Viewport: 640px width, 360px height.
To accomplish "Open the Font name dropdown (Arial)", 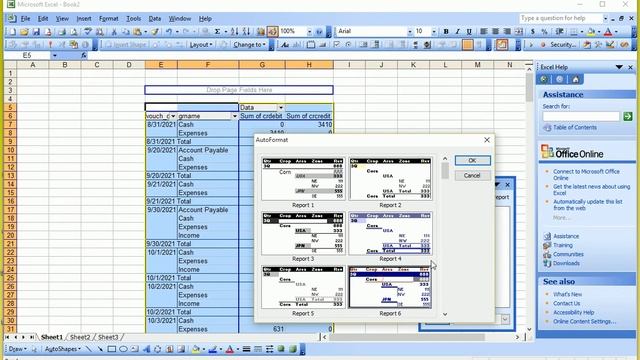I will click(x=409, y=31).
